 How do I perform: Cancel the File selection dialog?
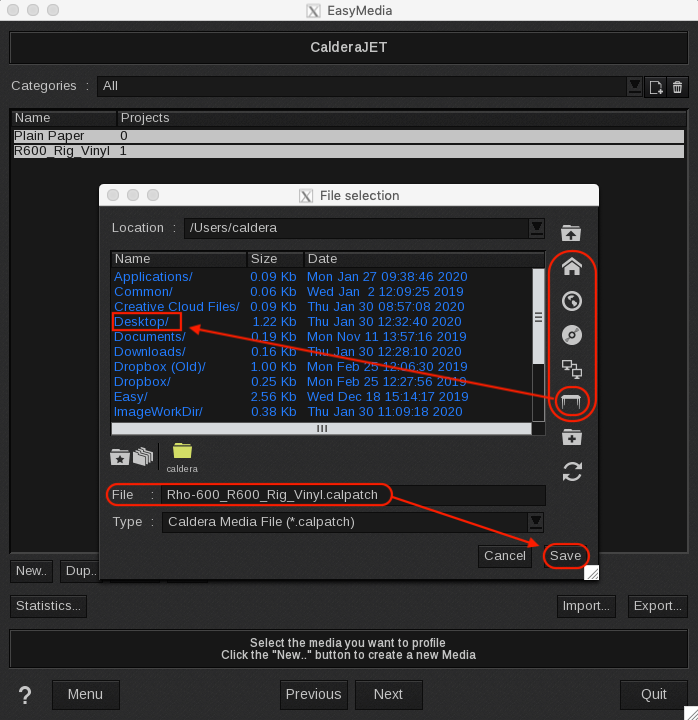505,556
